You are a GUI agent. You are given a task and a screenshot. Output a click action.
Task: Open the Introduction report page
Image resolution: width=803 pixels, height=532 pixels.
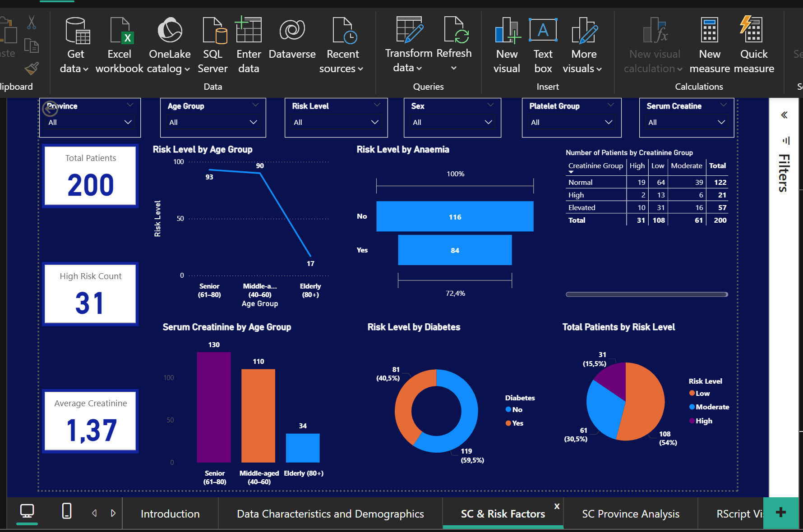170,514
